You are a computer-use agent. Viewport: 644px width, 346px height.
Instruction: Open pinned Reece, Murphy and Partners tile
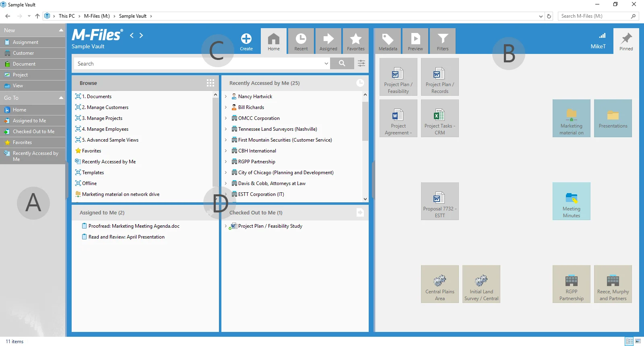point(613,284)
